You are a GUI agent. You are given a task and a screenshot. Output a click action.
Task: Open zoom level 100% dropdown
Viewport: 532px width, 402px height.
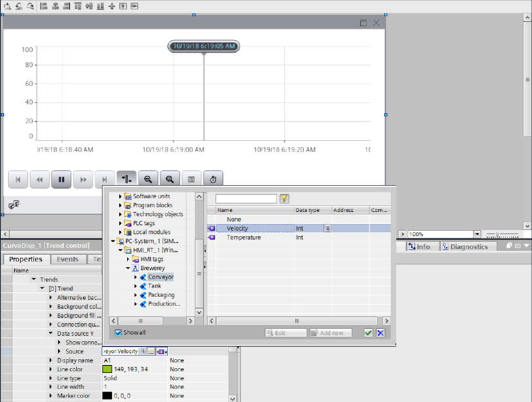[x=477, y=235]
